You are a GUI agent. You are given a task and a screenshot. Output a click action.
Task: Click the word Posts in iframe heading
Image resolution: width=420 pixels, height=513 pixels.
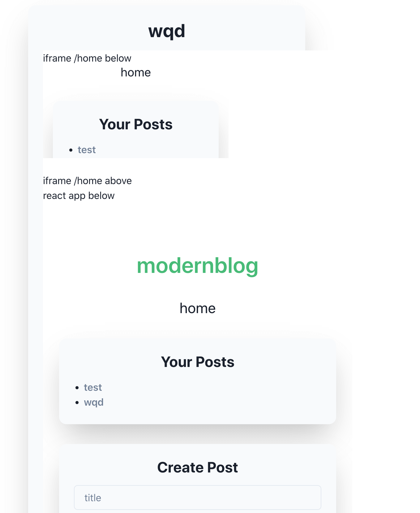click(x=153, y=124)
